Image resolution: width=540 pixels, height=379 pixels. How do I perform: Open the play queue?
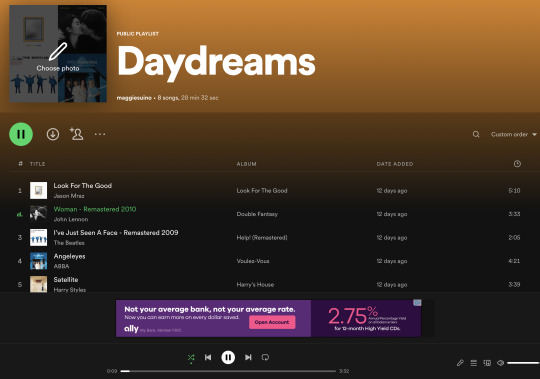pos(474,363)
